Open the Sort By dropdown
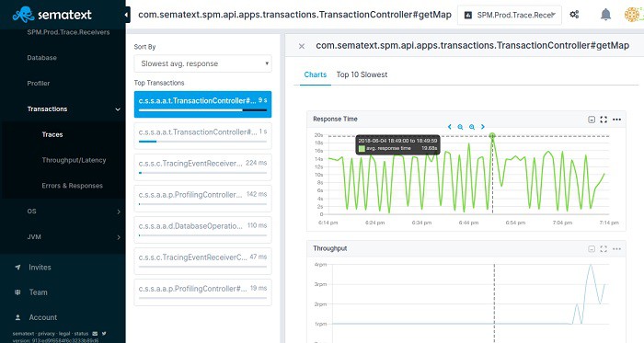Screen dimensions: 644x343 [203, 63]
